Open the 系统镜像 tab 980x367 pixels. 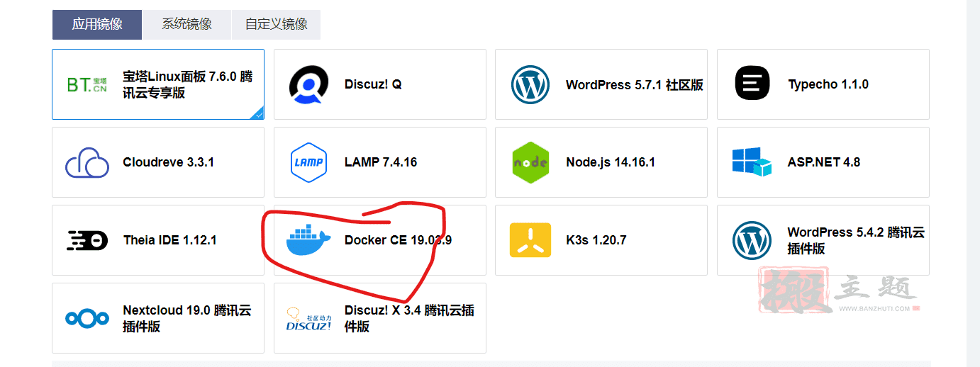tap(186, 24)
